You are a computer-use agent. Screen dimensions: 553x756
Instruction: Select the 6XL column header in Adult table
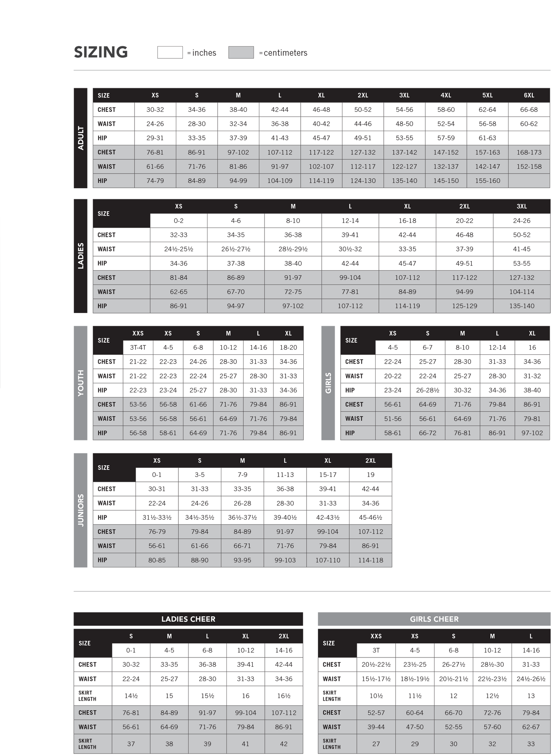coord(529,95)
